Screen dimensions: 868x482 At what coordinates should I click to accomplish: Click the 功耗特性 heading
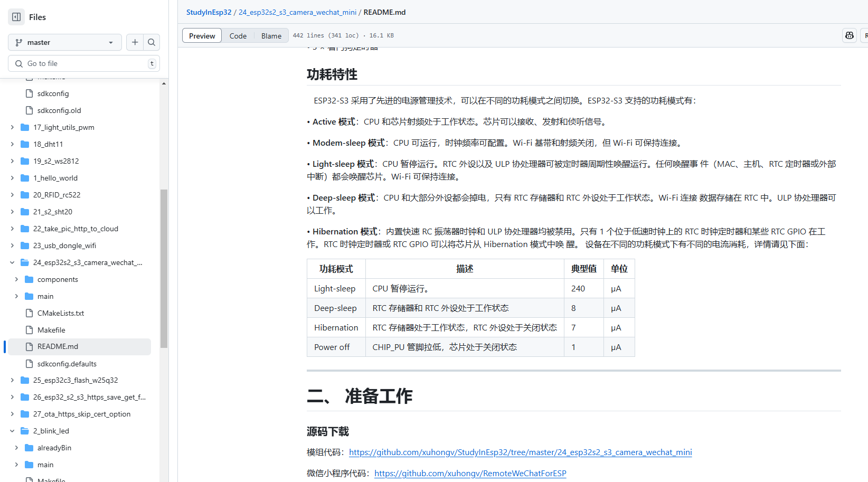click(x=332, y=74)
